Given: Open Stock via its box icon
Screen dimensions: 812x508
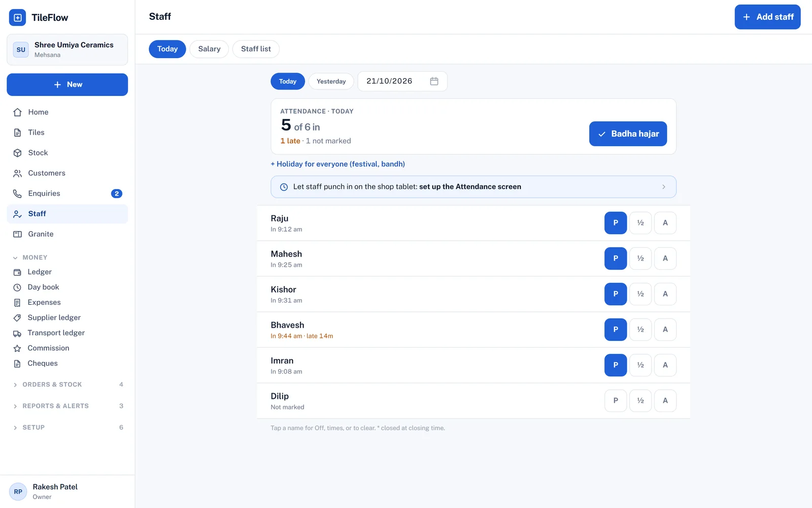Looking at the screenshot, I should point(17,153).
